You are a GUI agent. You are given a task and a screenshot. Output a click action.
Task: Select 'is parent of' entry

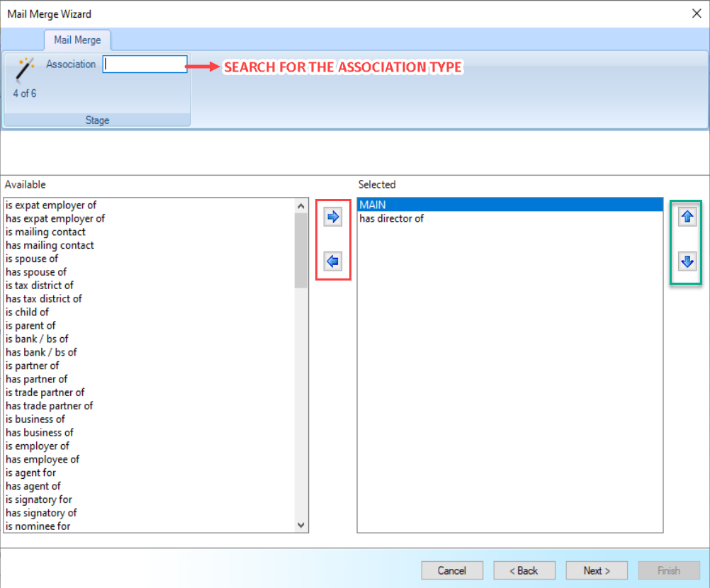(x=150, y=325)
